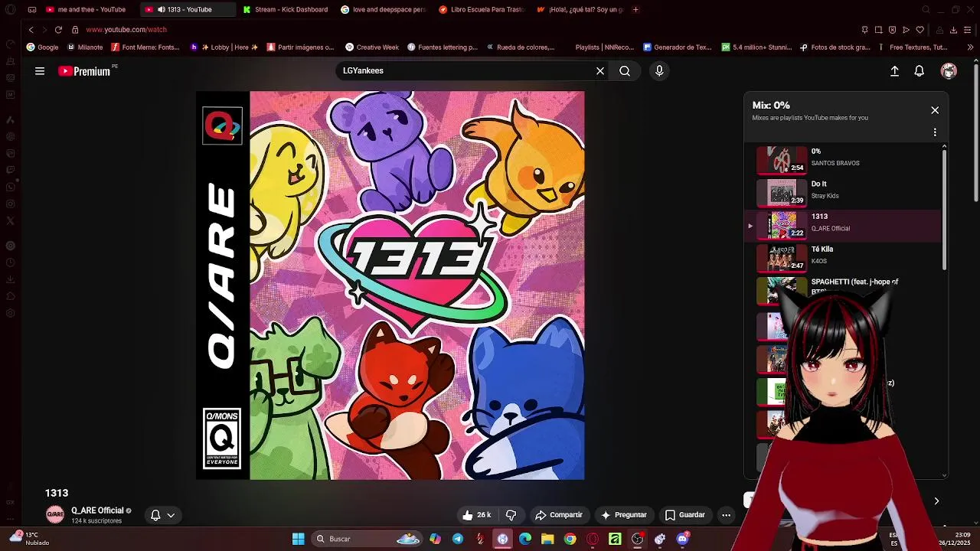The width and height of the screenshot is (980, 551).
Task: Open Q_ARE channel avatar
Action: click(55, 515)
